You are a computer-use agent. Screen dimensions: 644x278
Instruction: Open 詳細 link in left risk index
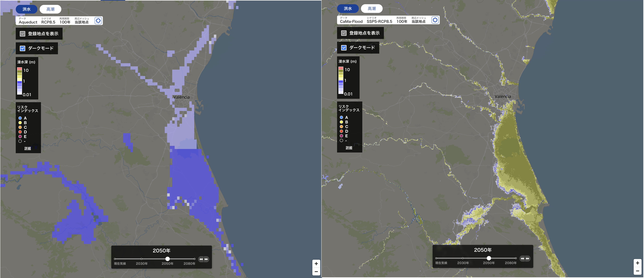pos(28,148)
